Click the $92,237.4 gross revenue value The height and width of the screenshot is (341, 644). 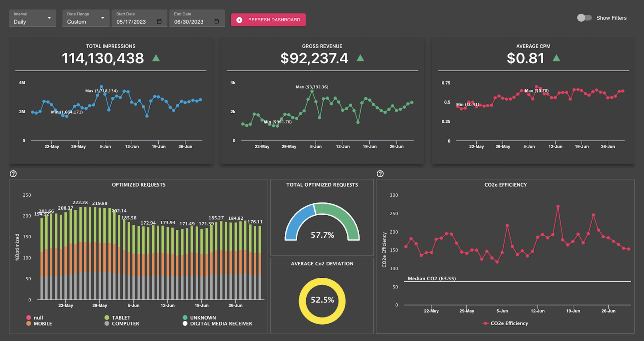coord(314,58)
